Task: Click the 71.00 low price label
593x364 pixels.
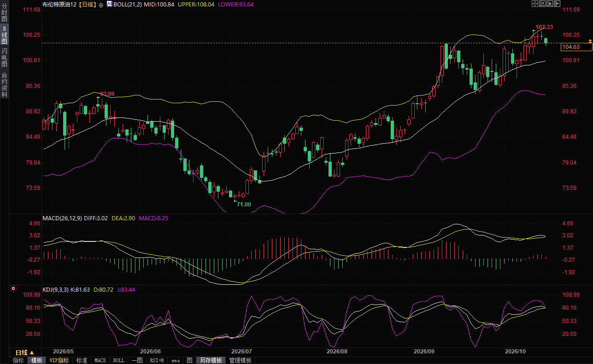Action: coord(244,204)
